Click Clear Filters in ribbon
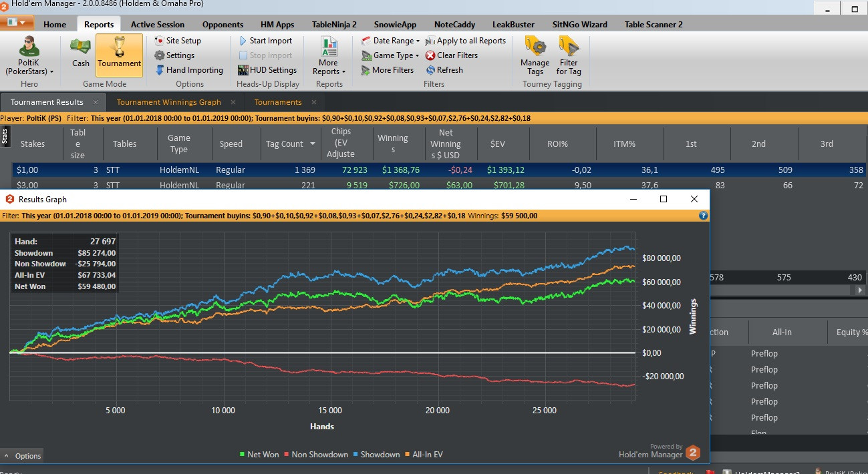 (452, 55)
